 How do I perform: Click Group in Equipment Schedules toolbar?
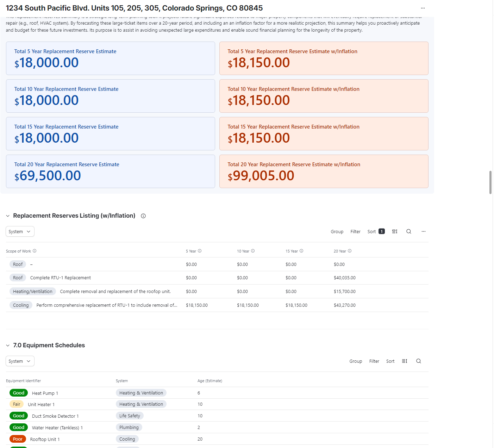point(356,361)
